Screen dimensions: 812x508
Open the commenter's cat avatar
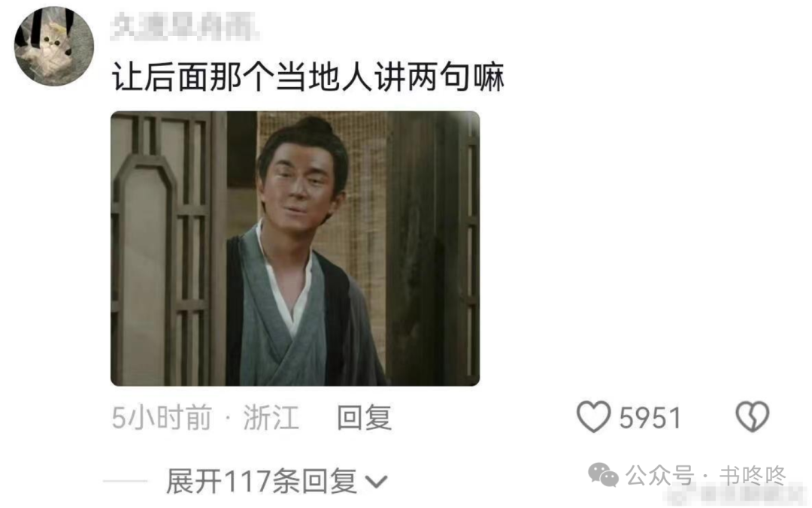pos(54,47)
